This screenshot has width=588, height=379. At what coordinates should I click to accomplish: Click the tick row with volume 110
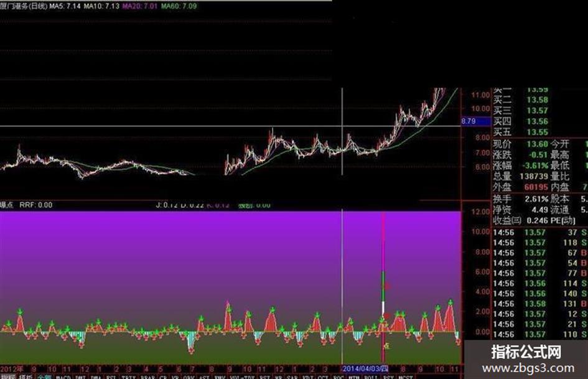click(540, 334)
